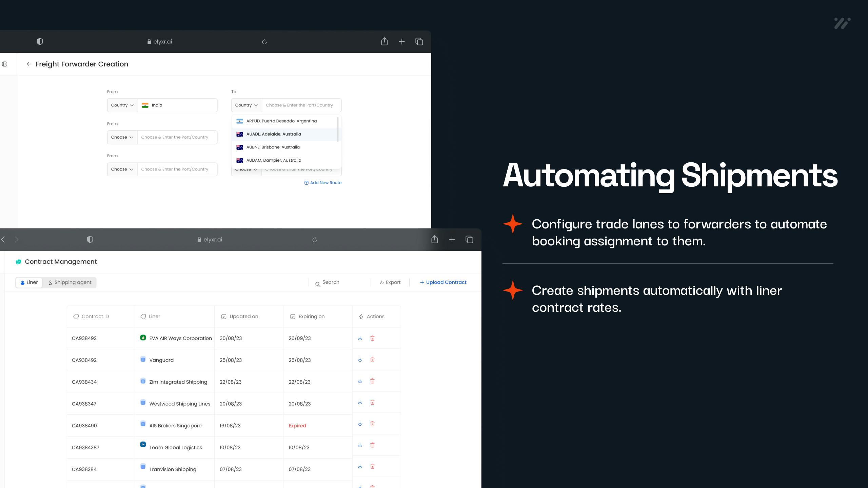Viewport: 868px width, 488px height.
Task: Switch to Liner tab in Contract Management
Action: point(28,282)
